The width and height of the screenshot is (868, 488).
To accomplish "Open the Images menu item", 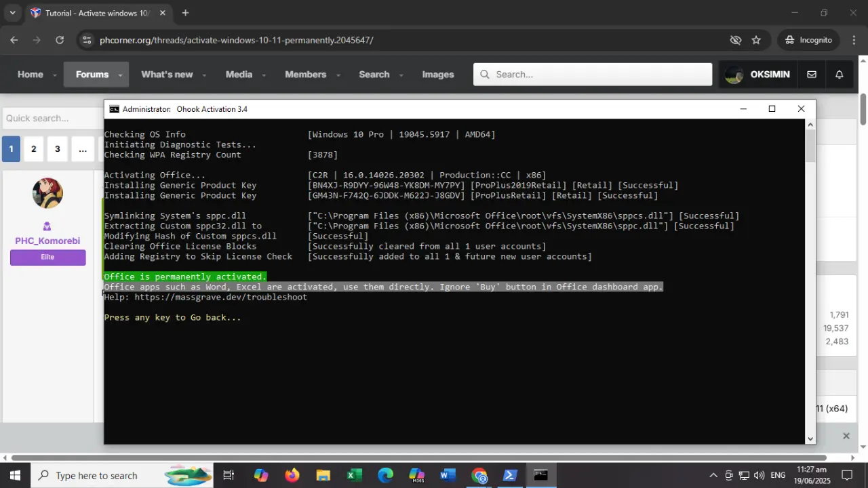I will (x=438, y=75).
